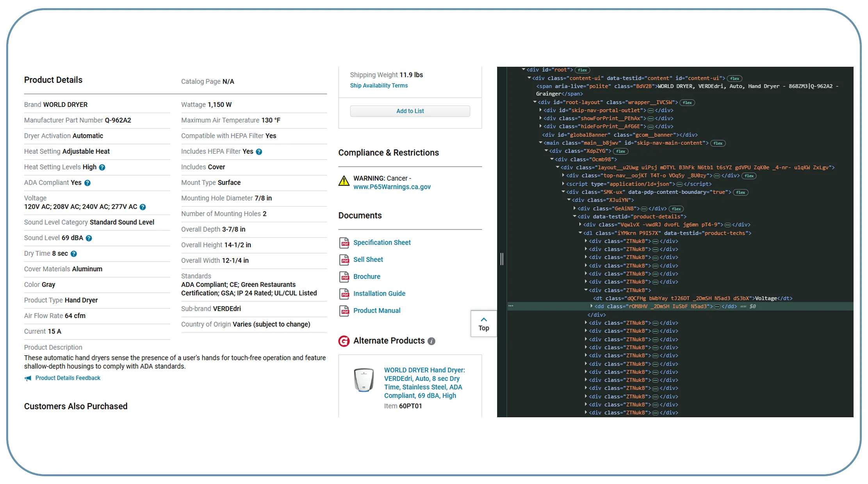Click flex badge next to content-ui div

click(734, 78)
